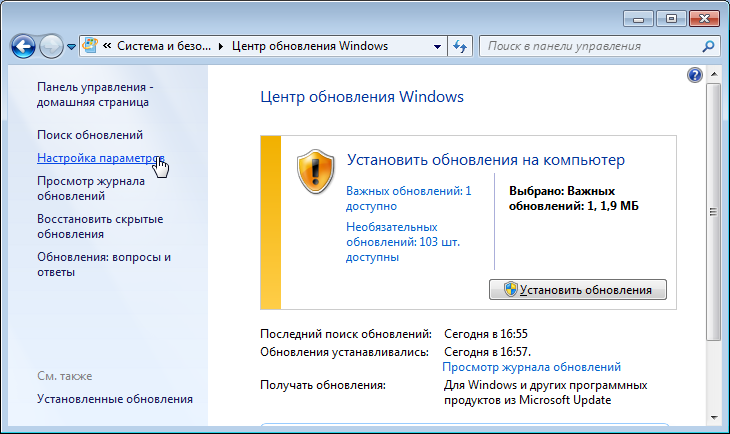Click the magnifier search icon
Image resolution: width=730 pixels, height=434 pixels.
pos(708,46)
